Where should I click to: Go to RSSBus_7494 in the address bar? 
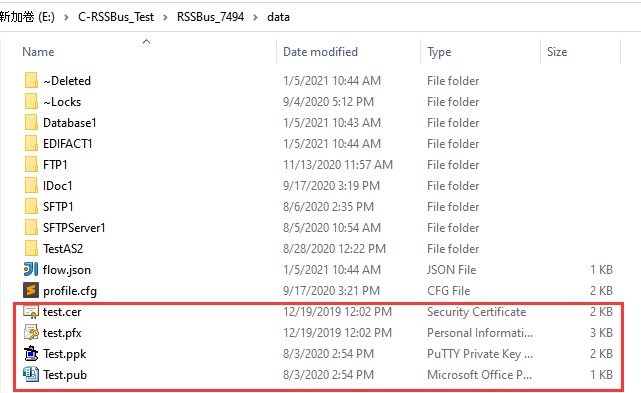coord(211,17)
